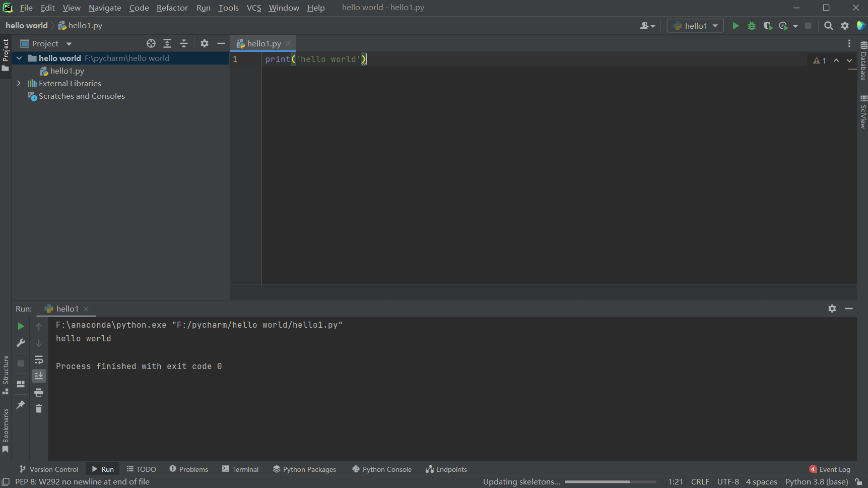
Task: Change UTF-8 file encoding
Action: [728, 482]
